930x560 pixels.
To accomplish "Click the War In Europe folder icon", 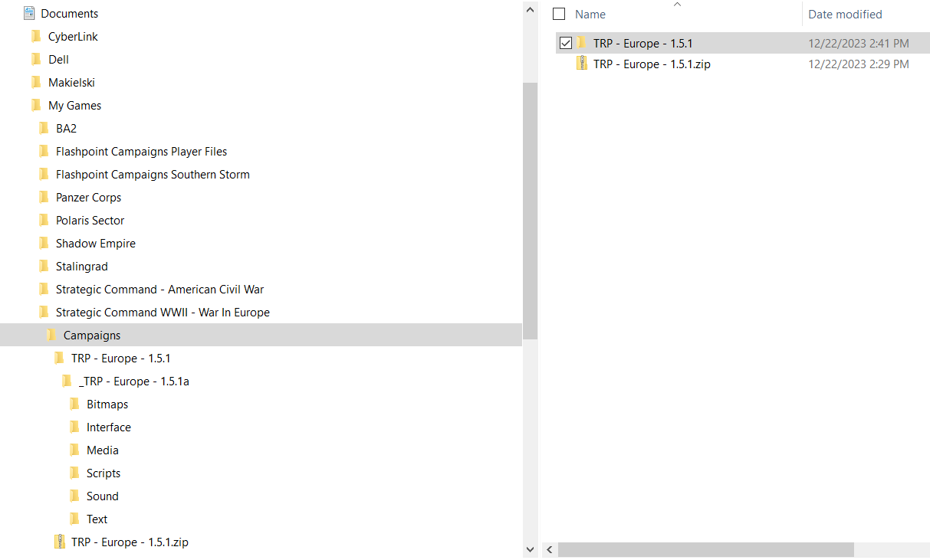I will coord(44,312).
